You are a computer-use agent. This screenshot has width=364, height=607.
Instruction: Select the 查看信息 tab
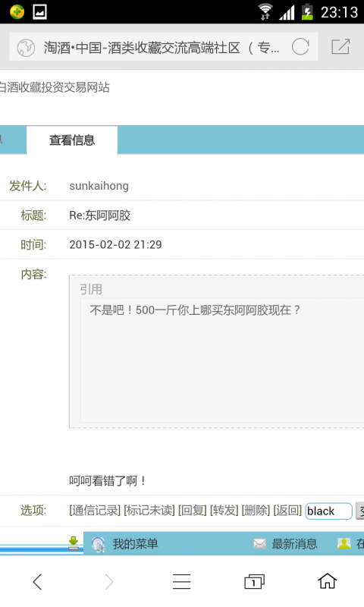click(72, 140)
